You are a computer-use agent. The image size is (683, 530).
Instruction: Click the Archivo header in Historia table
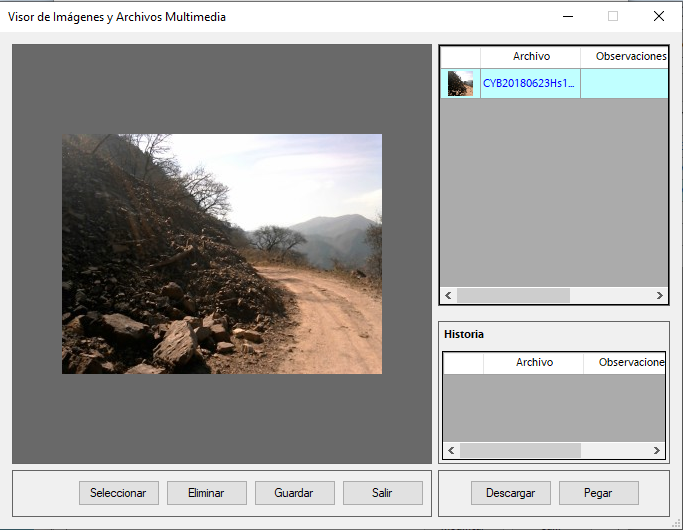[x=534, y=363]
